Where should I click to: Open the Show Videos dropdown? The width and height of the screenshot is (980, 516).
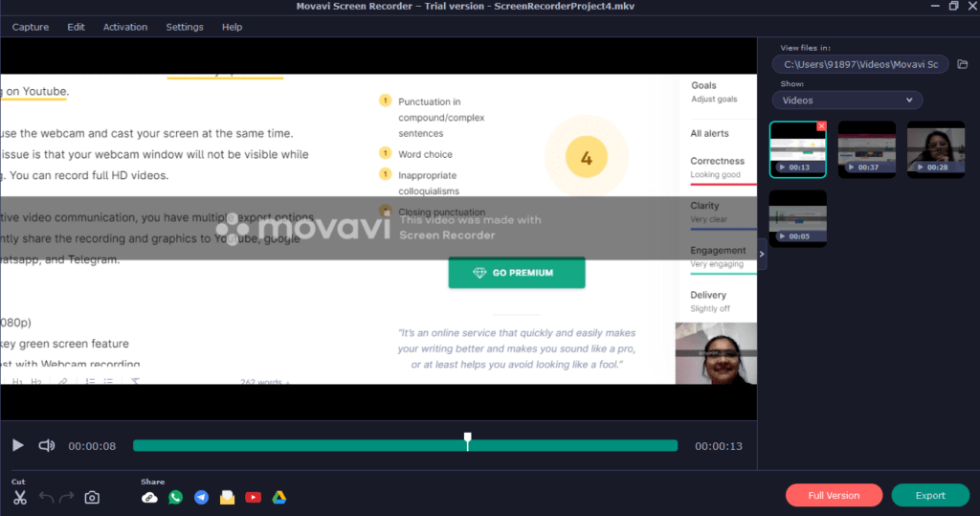847,101
